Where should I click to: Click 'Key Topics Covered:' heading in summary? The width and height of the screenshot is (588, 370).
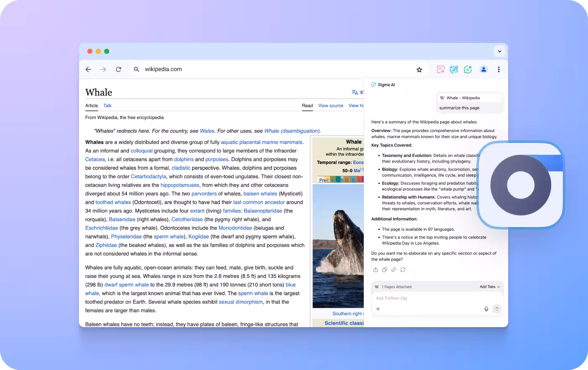click(391, 145)
